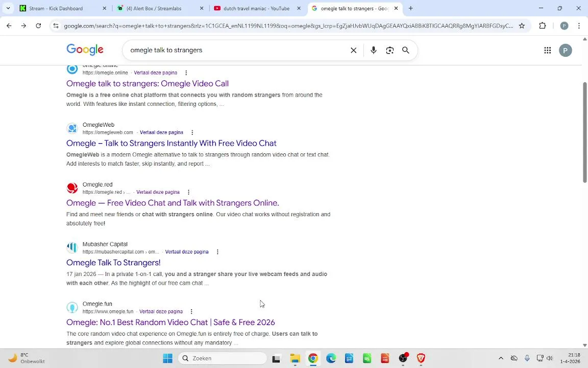This screenshot has height=368, width=588.
Task: View site information icon in address bar
Action: pyautogui.click(x=56, y=26)
